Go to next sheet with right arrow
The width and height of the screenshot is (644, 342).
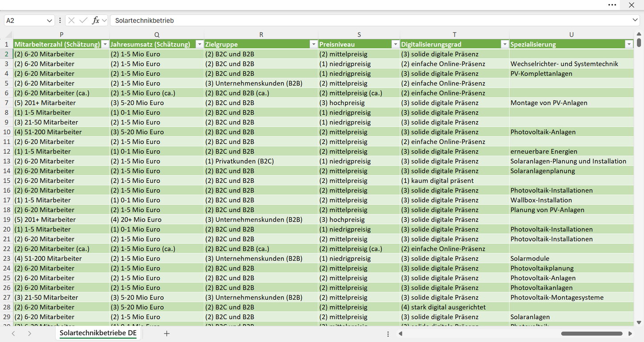(x=29, y=333)
